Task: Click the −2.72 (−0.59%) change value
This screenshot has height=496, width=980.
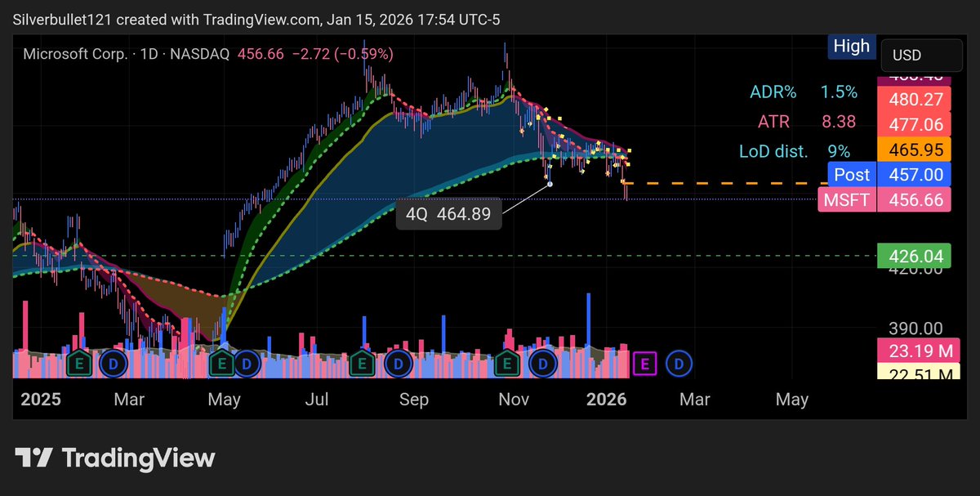Action: tap(342, 54)
